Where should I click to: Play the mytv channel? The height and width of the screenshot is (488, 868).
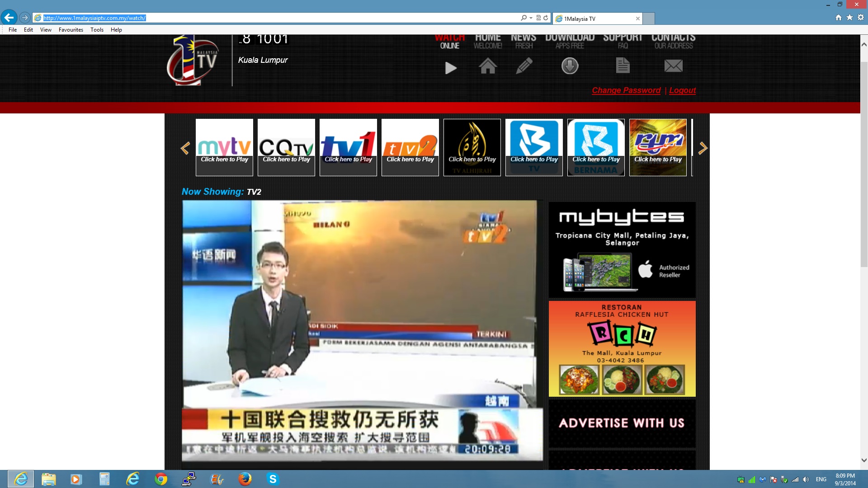click(x=224, y=147)
